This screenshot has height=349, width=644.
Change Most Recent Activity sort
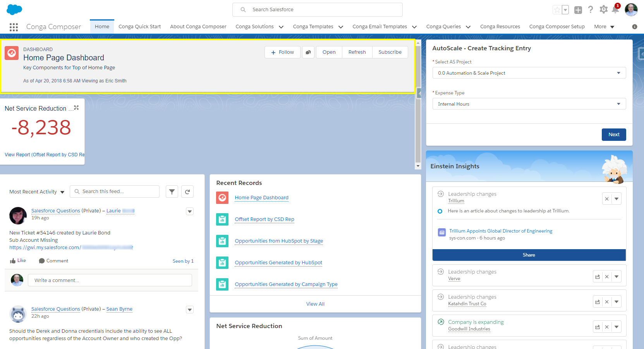(x=37, y=192)
